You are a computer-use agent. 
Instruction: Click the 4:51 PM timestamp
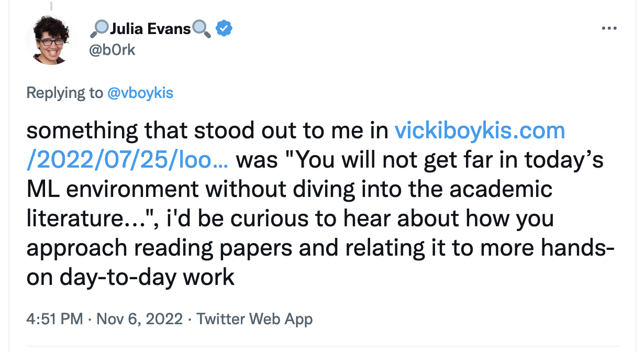(54, 319)
